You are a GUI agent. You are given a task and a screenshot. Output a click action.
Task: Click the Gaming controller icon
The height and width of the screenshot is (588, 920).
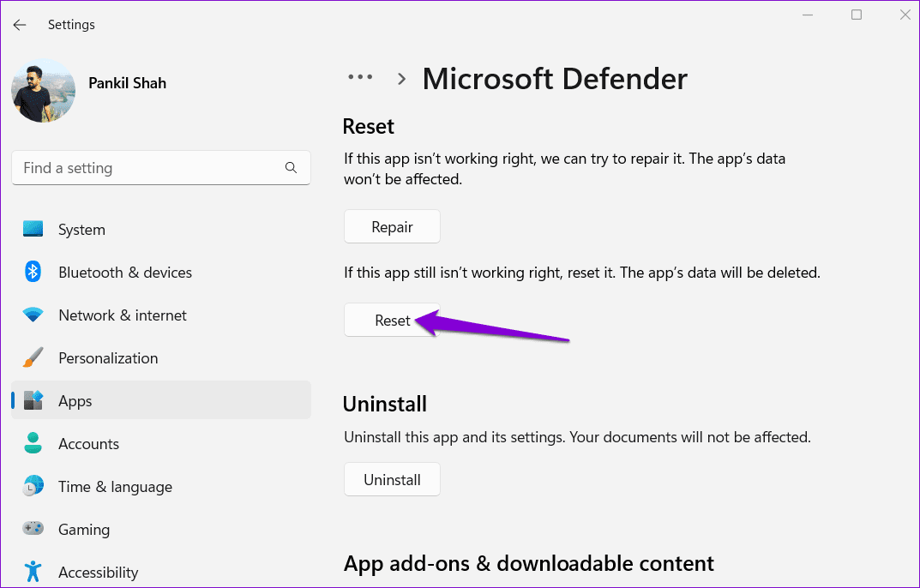33,528
